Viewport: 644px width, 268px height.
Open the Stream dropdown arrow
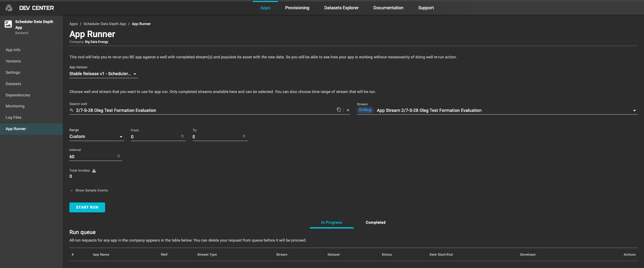pos(634,110)
